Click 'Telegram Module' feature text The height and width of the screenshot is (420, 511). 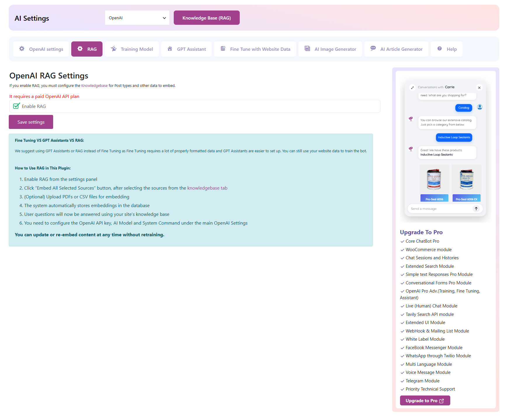(x=422, y=381)
